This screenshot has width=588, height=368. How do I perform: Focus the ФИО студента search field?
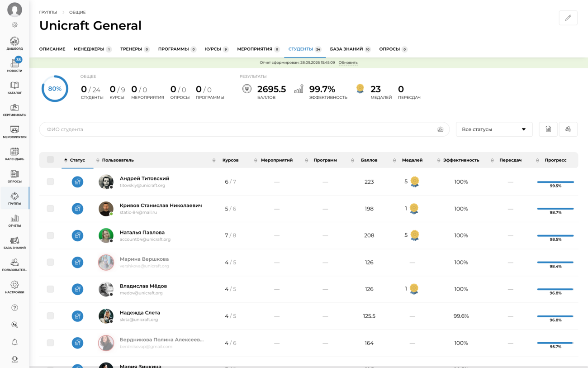pos(244,129)
